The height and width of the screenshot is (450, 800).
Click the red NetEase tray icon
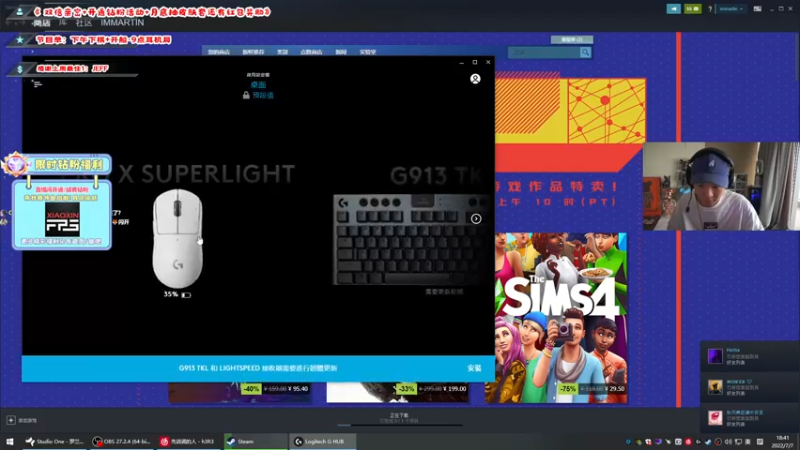[688, 442]
